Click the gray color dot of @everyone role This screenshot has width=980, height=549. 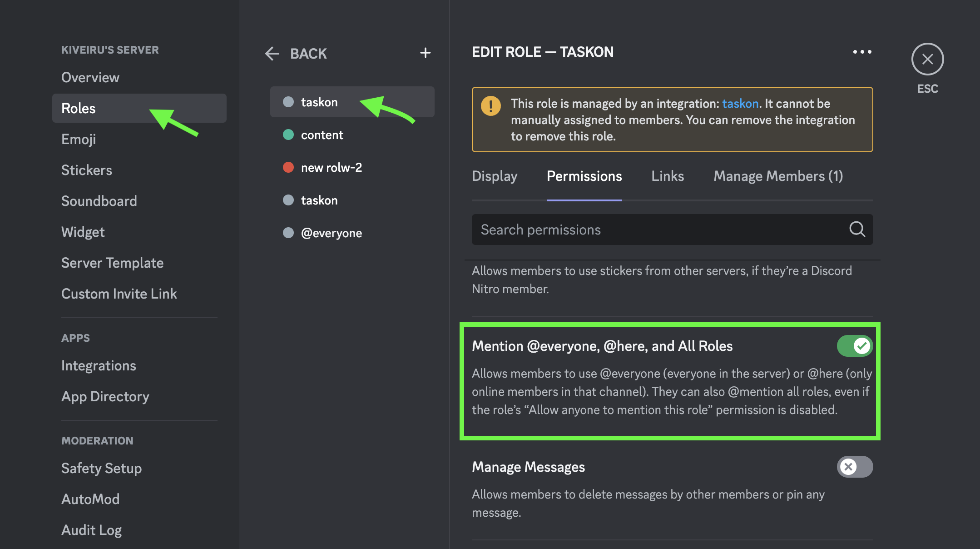tap(288, 233)
